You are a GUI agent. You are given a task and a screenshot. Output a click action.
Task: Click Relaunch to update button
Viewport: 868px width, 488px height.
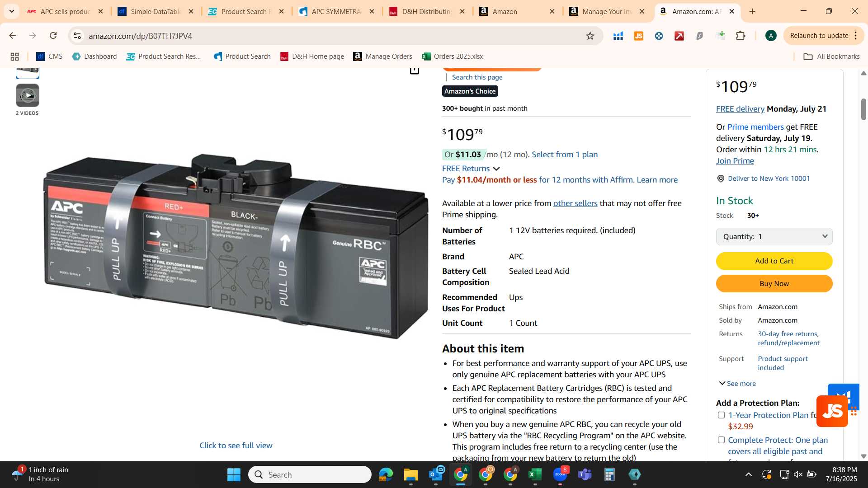[x=819, y=36]
